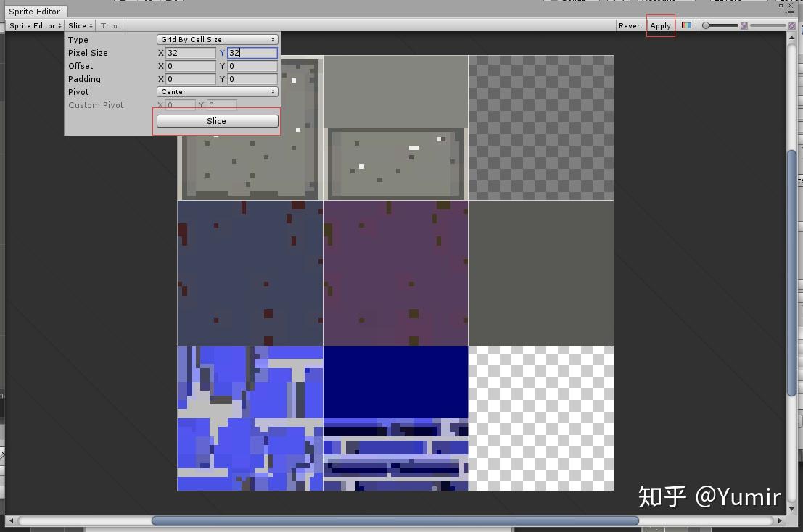This screenshot has height=532, width=803.
Task: Click the Offset X field
Action: pyautogui.click(x=191, y=66)
